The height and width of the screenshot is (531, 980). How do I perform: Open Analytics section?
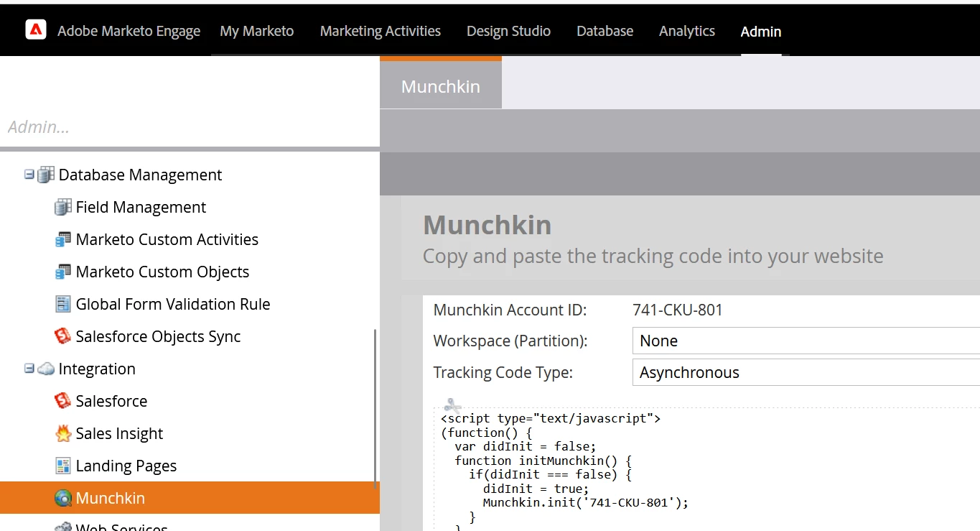point(687,31)
